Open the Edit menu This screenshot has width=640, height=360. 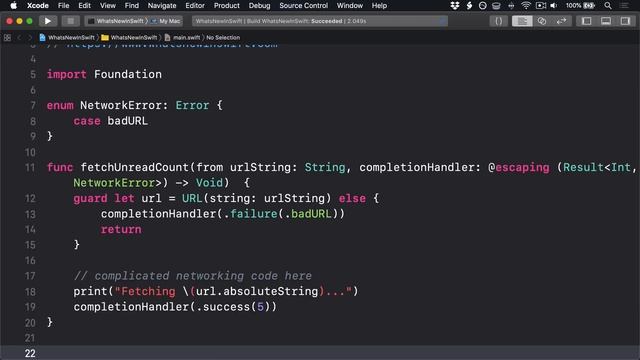tap(84, 5)
